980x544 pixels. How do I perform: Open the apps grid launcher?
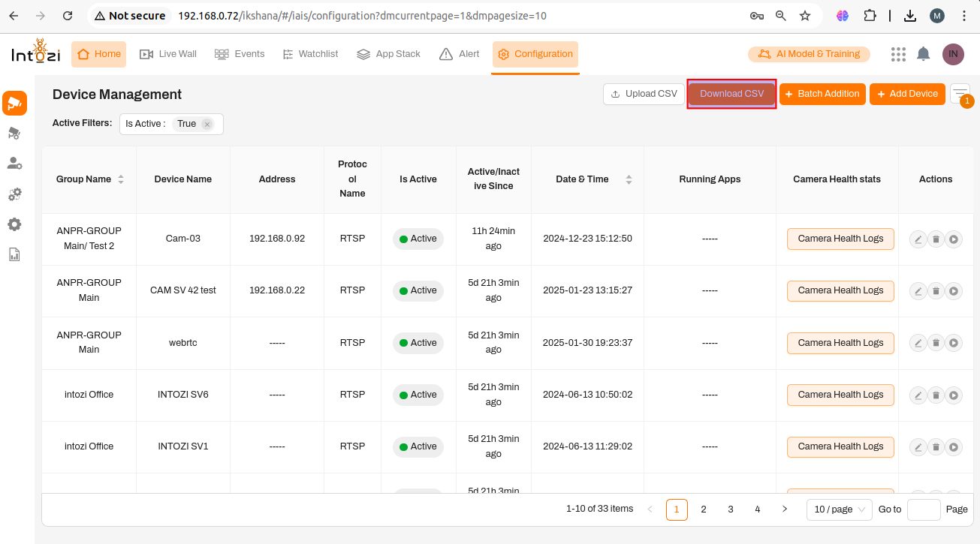898,54
